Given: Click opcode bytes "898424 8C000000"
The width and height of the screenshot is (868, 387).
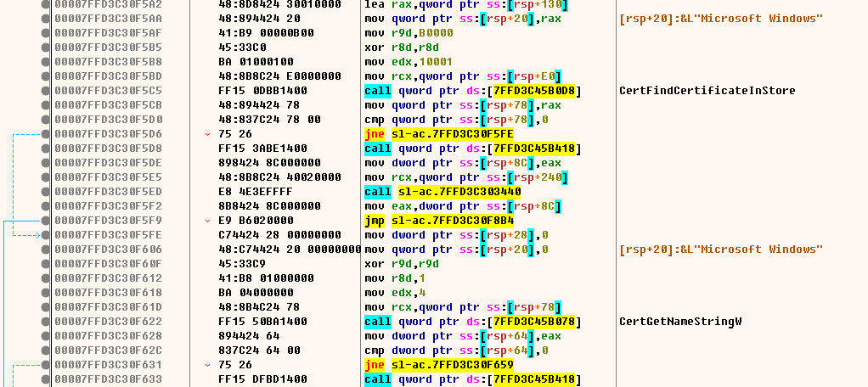Looking at the screenshot, I should [x=270, y=163].
